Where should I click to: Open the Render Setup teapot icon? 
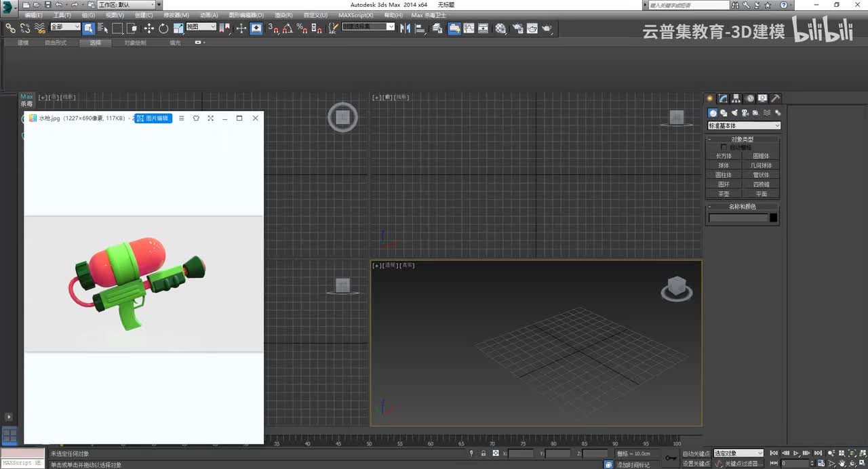tap(517, 28)
